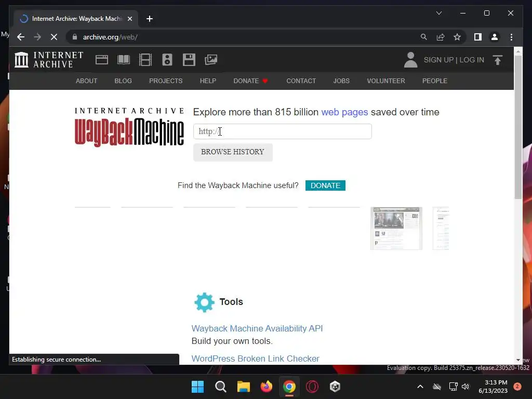The image size is (532, 399).
Task: Close the Wayback Machine tab
Action: pyautogui.click(x=129, y=19)
